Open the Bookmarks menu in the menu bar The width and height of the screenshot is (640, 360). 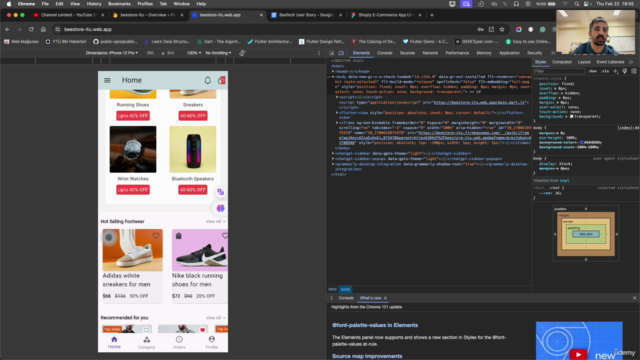pos(119,4)
